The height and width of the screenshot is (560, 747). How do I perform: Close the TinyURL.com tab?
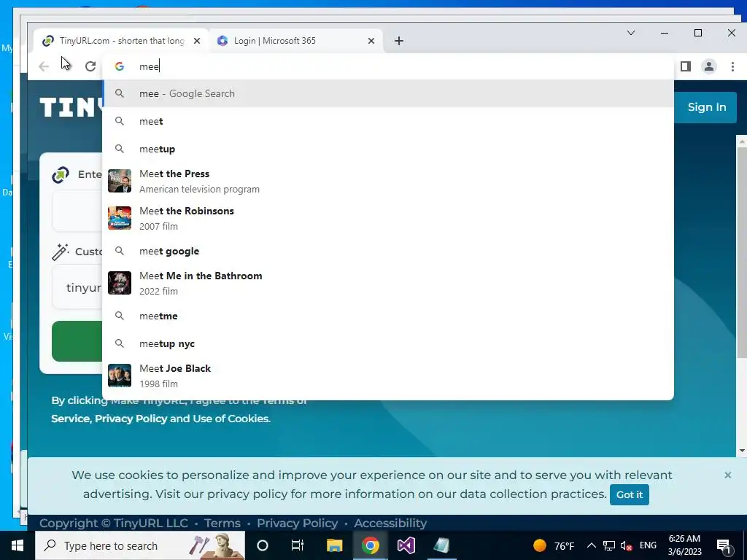coord(197,41)
